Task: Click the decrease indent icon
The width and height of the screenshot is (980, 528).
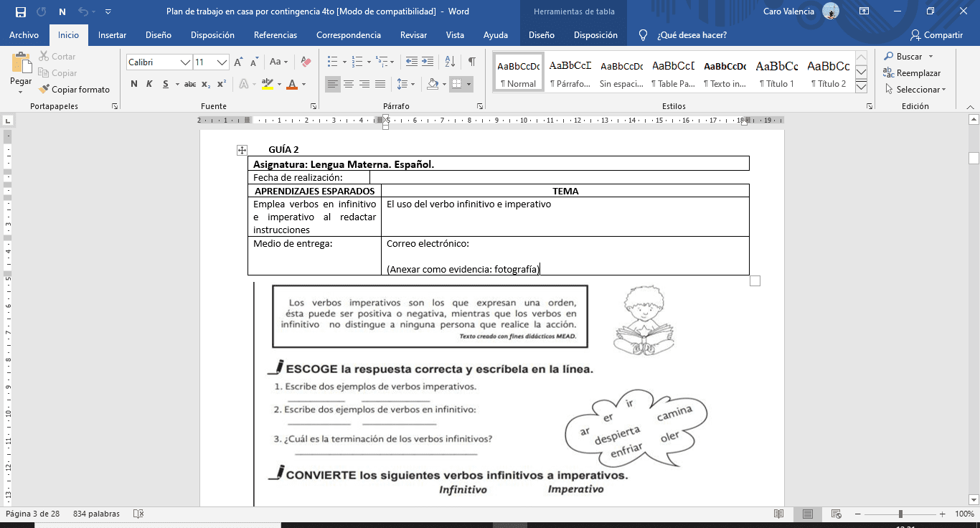Action: pos(411,62)
